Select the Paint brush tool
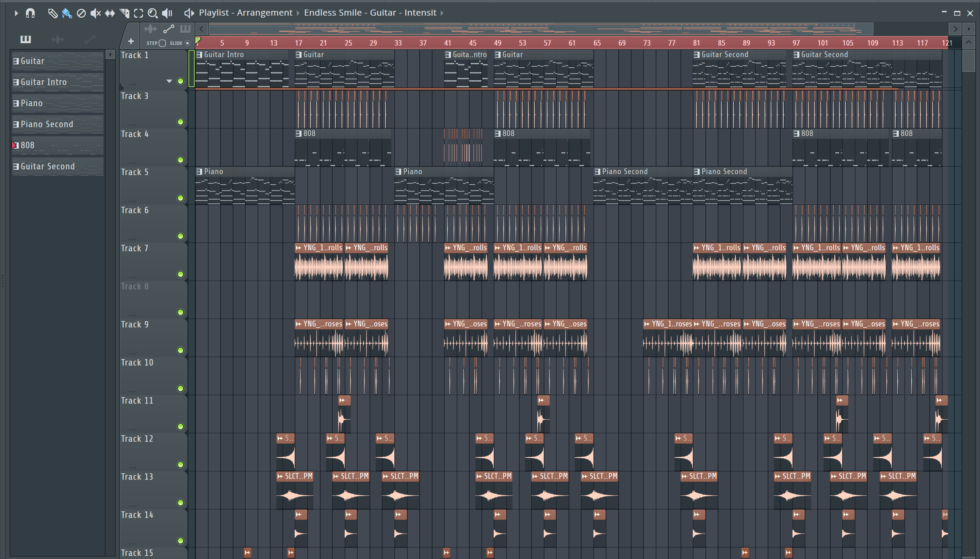The image size is (980, 559). 67,14
